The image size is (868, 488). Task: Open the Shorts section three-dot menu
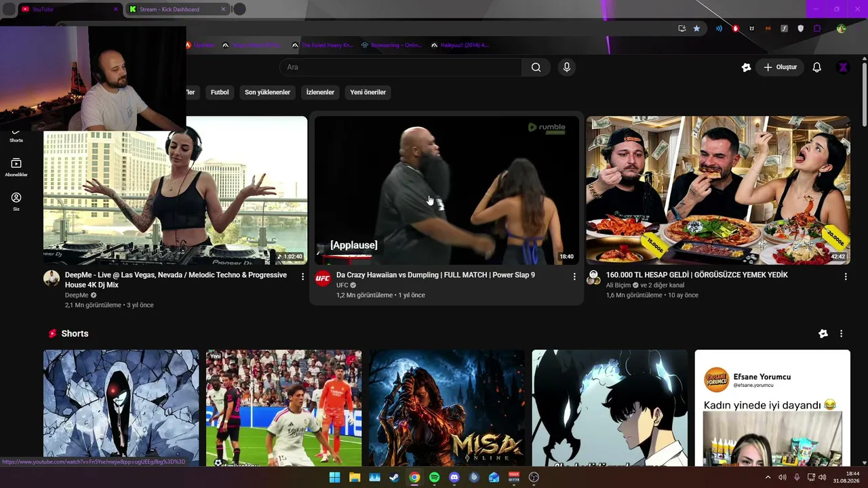(842, 333)
